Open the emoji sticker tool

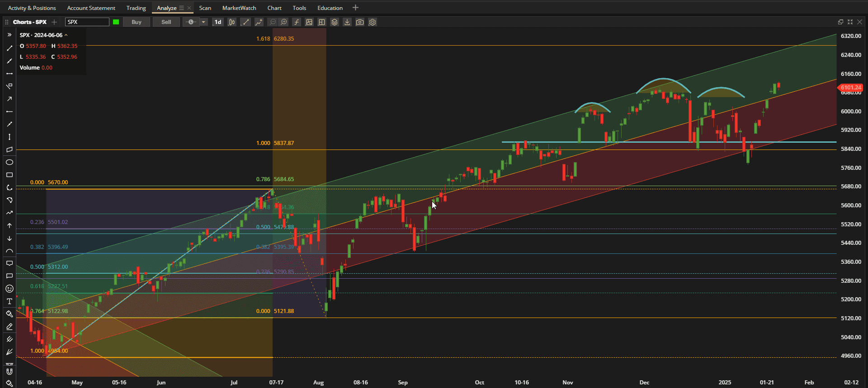pos(9,289)
